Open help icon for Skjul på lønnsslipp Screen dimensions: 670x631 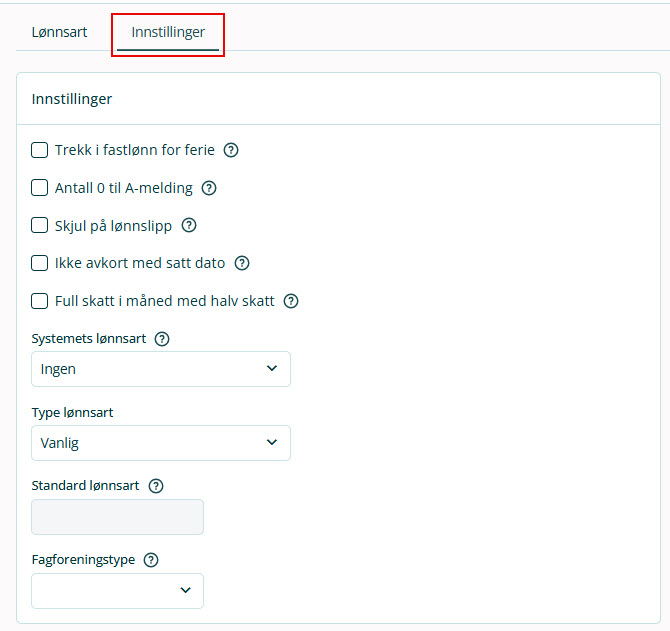189,226
